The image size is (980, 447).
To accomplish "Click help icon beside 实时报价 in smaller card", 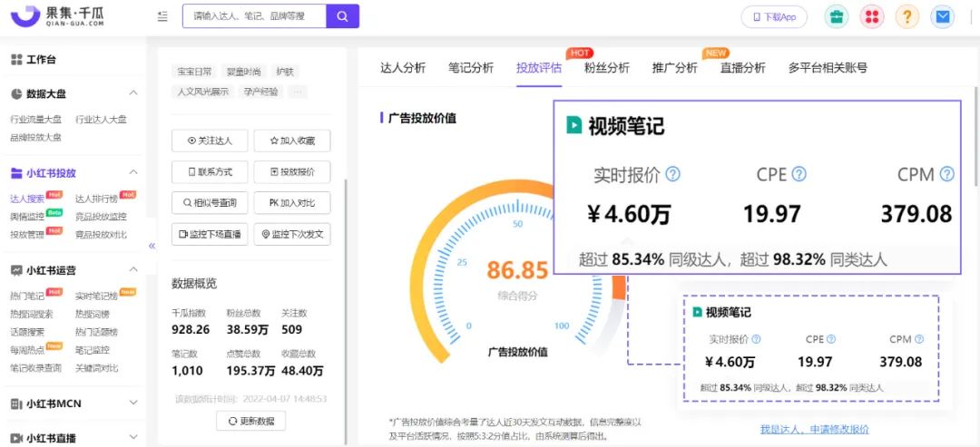I will tap(756, 340).
